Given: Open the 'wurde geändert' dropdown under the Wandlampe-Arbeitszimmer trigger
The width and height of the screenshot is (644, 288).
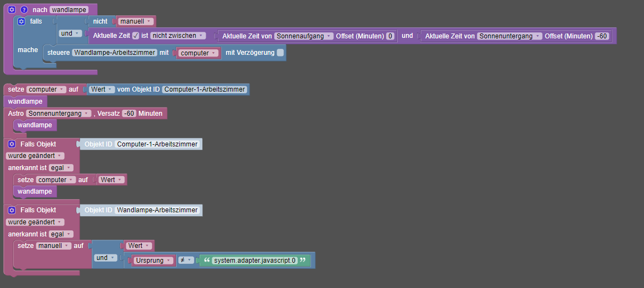Looking at the screenshot, I should [x=35, y=222].
